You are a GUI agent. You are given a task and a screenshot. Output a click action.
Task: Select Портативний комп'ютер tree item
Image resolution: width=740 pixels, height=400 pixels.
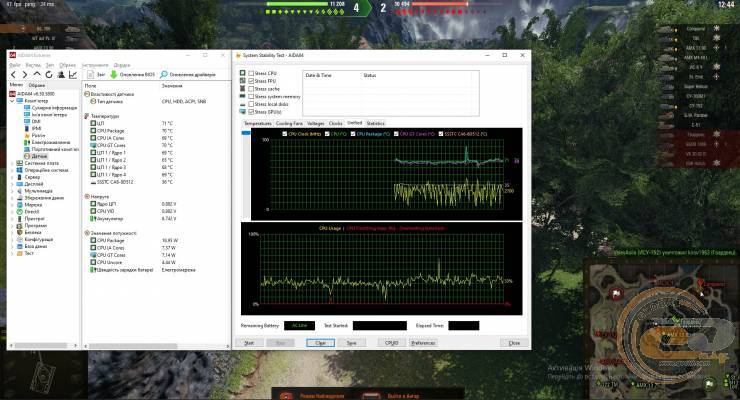click(51, 149)
